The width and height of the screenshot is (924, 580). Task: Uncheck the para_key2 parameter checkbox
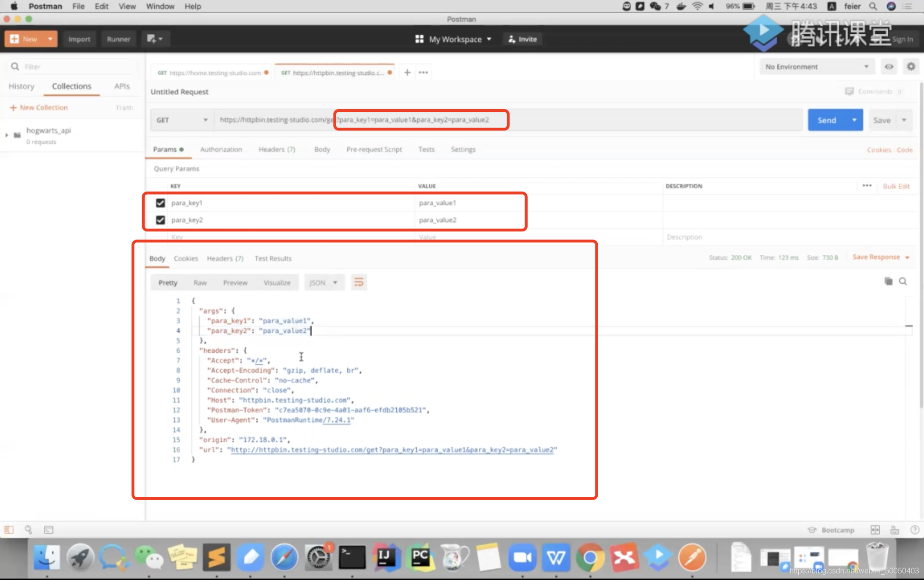161,220
